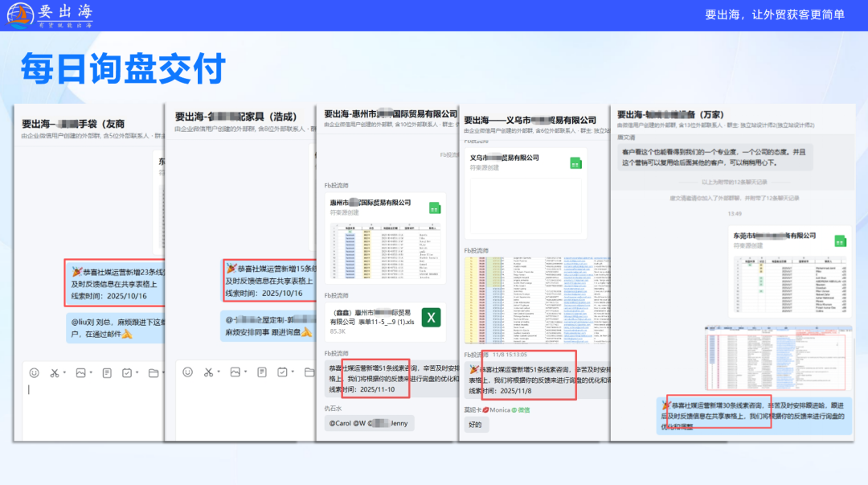Image resolution: width=868 pixels, height=485 pixels.
Task: Click message dated 线索时间: 2025/11-10
Action: coord(392,379)
